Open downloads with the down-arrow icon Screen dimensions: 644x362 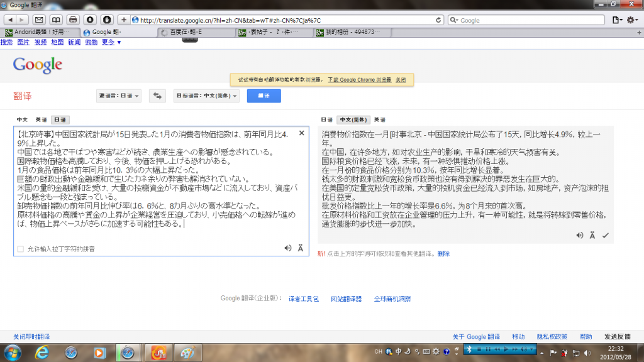(90, 19)
